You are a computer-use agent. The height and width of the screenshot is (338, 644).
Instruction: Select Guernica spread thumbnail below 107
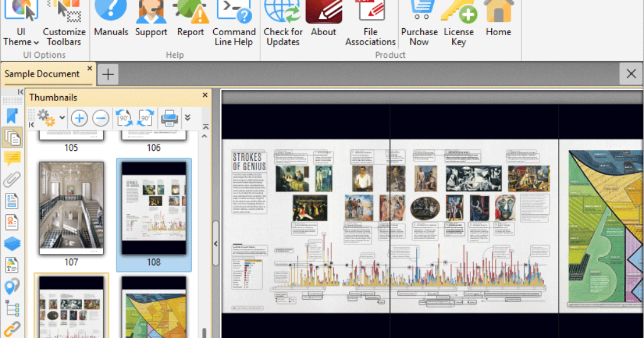(72, 307)
